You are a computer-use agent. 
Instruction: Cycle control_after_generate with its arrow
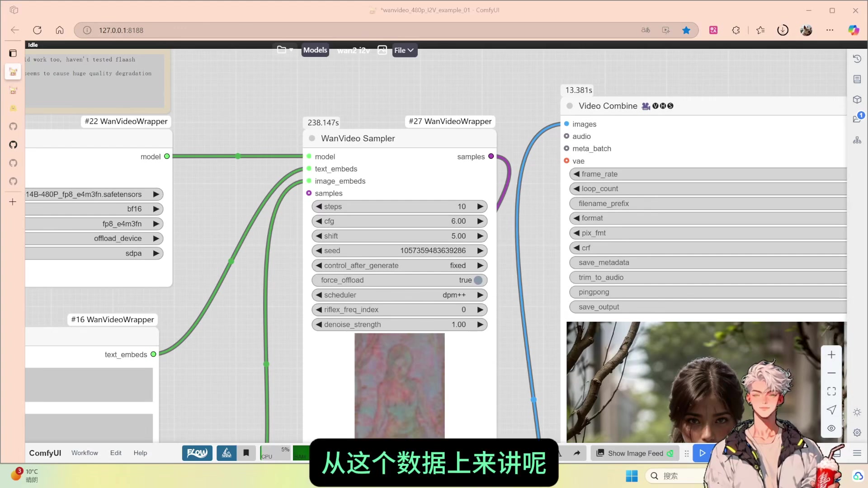pos(480,265)
